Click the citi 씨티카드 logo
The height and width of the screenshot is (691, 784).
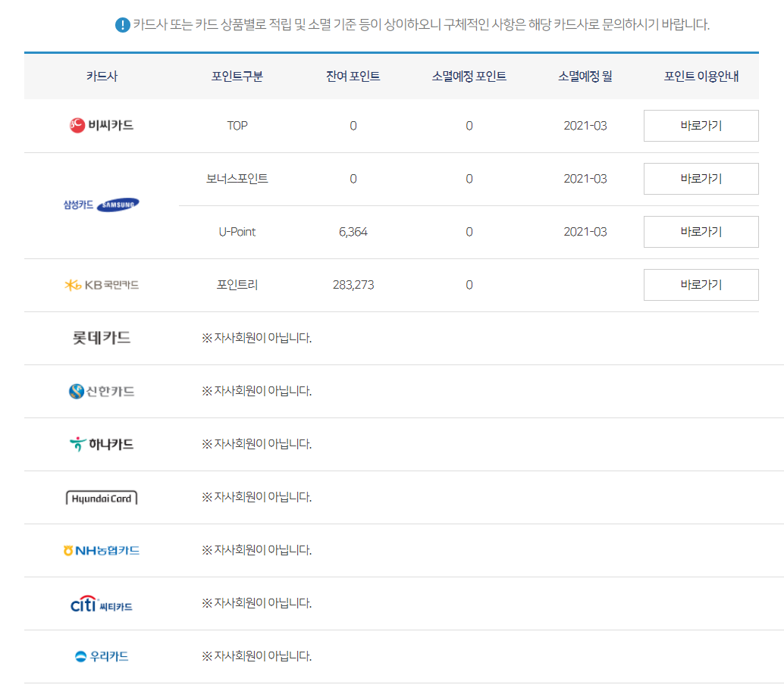click(x=102, y=604)
